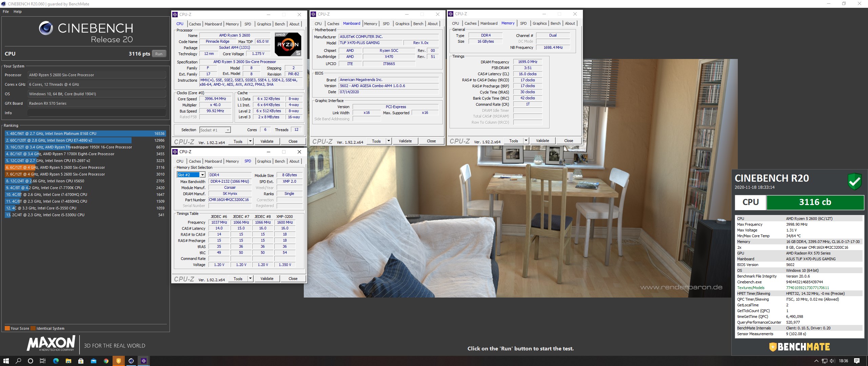Screen dimensions: 868x366
Task: Switch to Cinebench on the taskbar
Action: [x=131, y=361]
